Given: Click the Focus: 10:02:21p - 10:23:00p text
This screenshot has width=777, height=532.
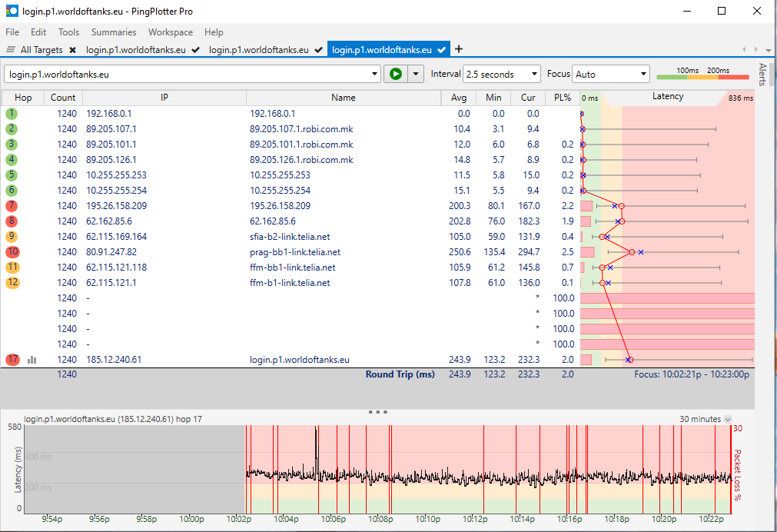Looking at the screenshot, I should [x=691, y=374].
